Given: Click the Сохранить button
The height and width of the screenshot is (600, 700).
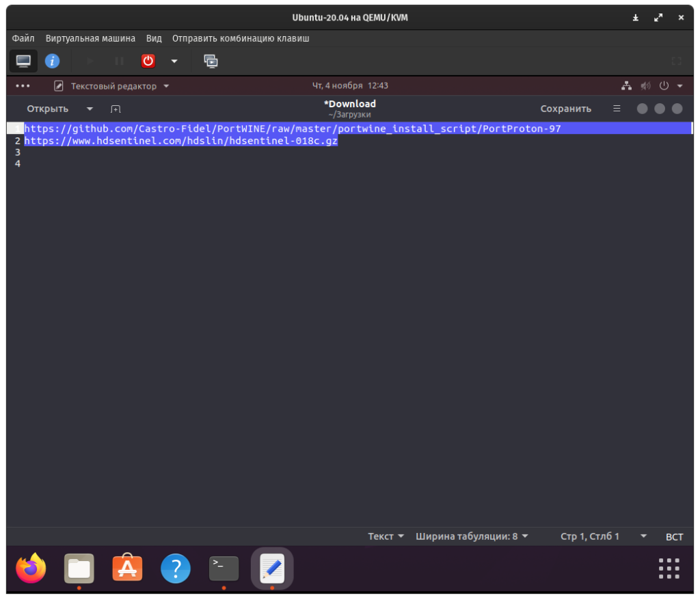Looking at the screenshot, I should [x=565, y=109].
